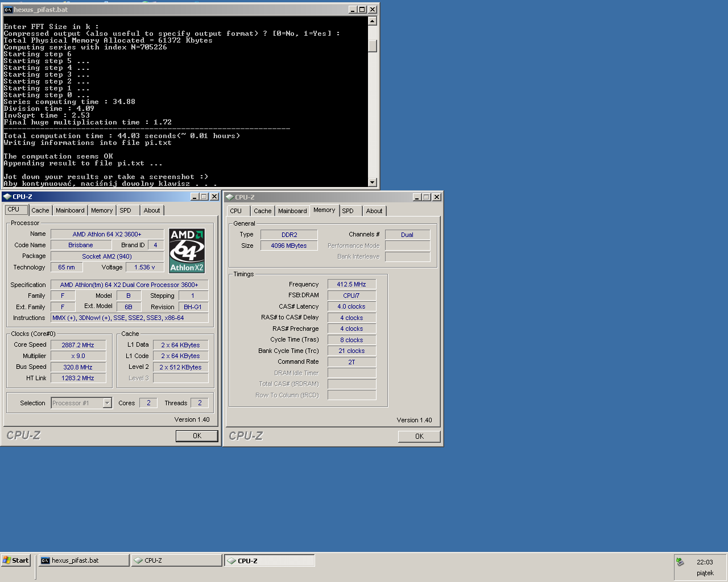Click Voltage value 1.536 v
This screenshot has width=728, height=582.
click(x=144, y=267)
